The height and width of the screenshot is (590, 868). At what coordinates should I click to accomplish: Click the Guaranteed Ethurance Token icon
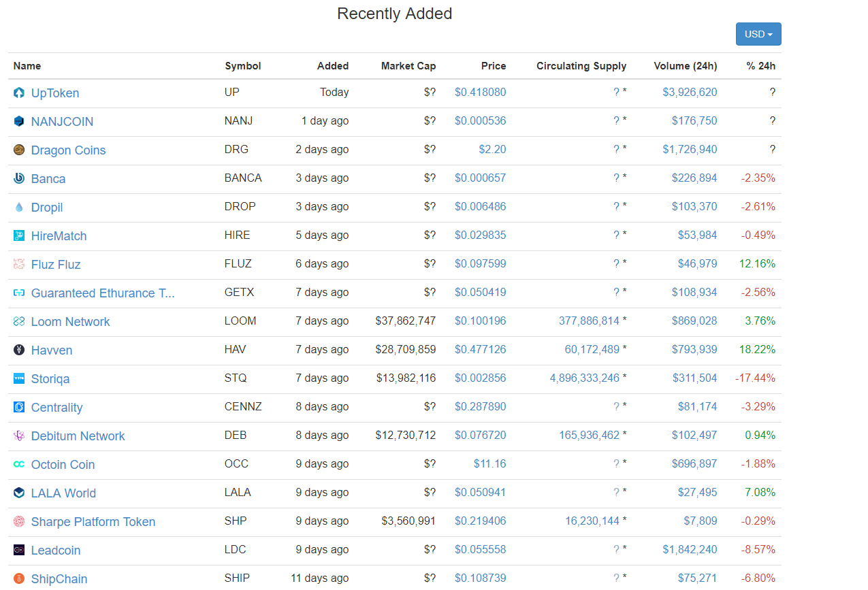19,293
